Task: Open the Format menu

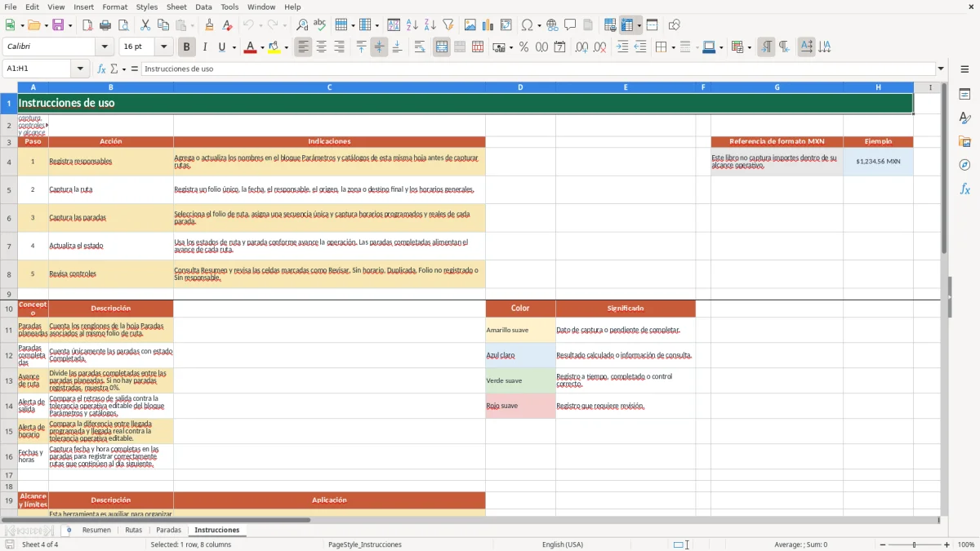Action: click(115, 7)
